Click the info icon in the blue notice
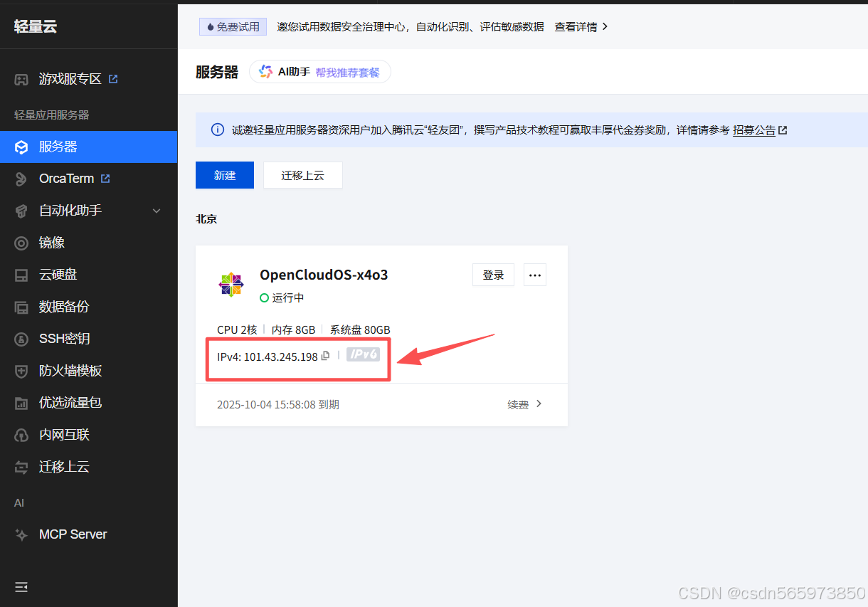 tap(218, 130)
